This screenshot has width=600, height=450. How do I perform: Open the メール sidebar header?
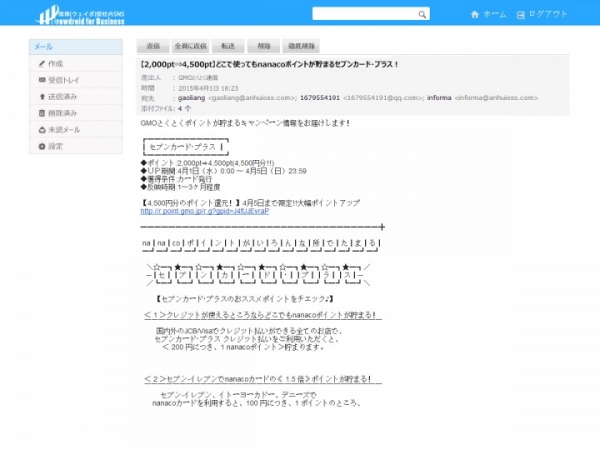[76, 47]
